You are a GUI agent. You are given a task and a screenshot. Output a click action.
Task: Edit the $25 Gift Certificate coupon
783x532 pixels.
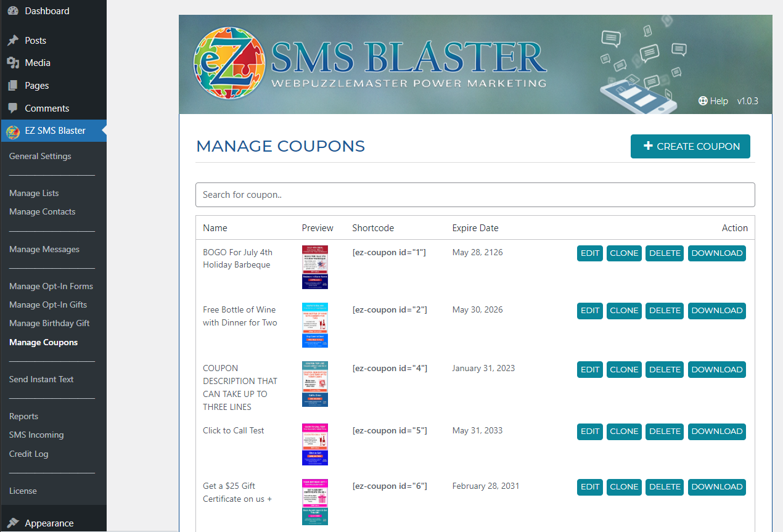pos(590,487)
